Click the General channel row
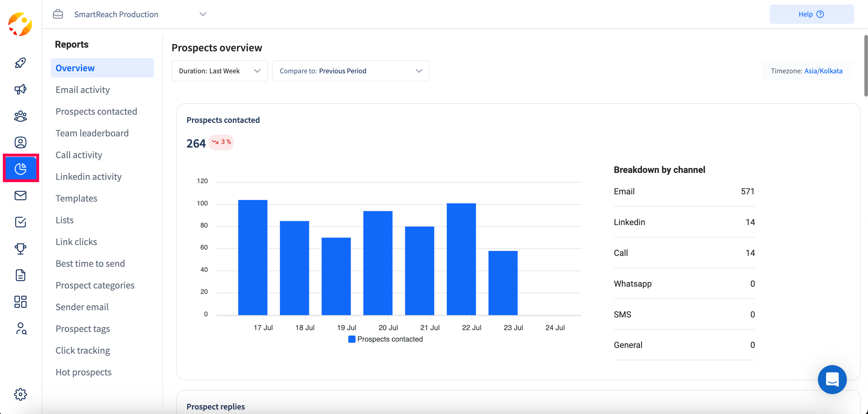This screenshot has width=868, height=414. click(x=684, y=345)
